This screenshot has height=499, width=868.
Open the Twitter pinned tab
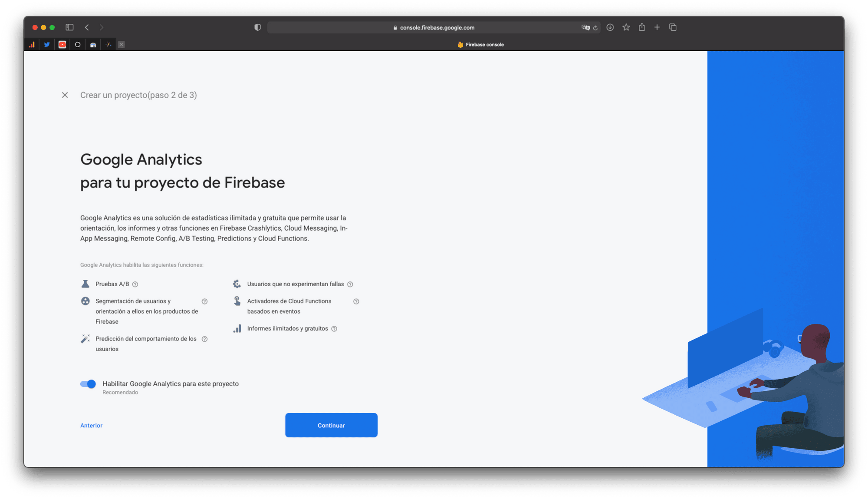(x=47, y=44)
